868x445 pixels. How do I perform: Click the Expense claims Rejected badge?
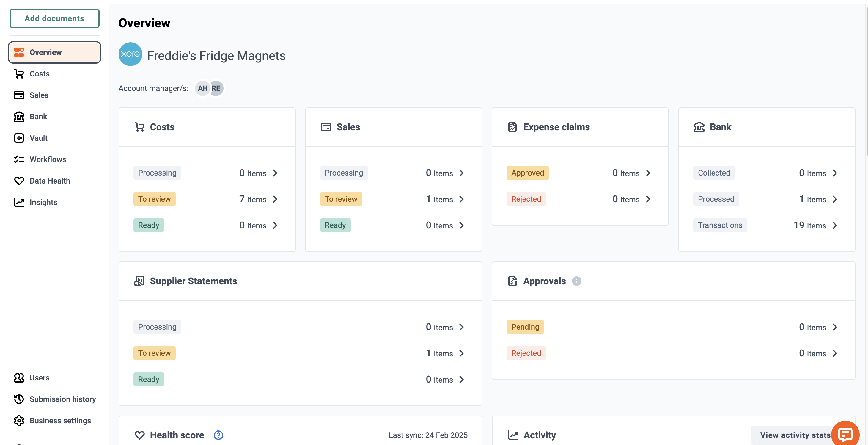[x=526, y=199]
